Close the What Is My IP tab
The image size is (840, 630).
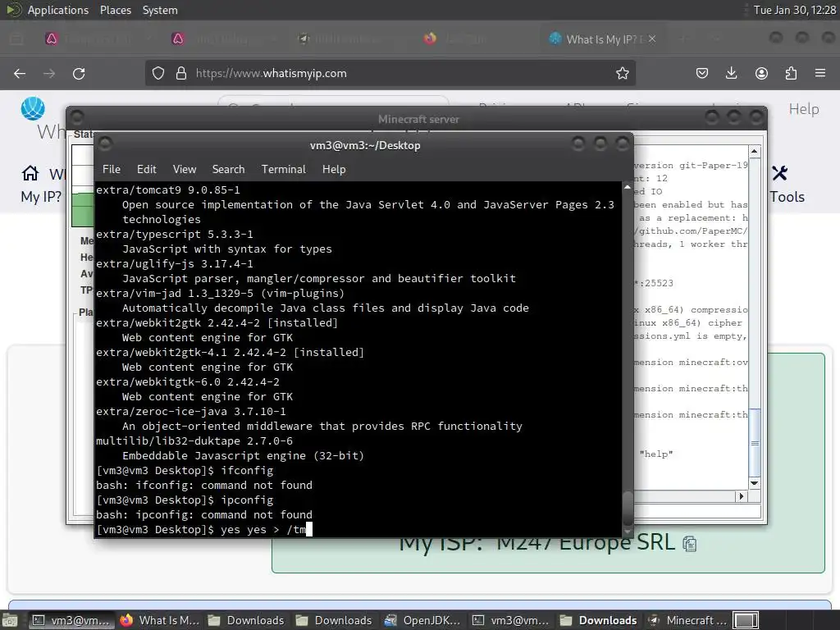652,39
